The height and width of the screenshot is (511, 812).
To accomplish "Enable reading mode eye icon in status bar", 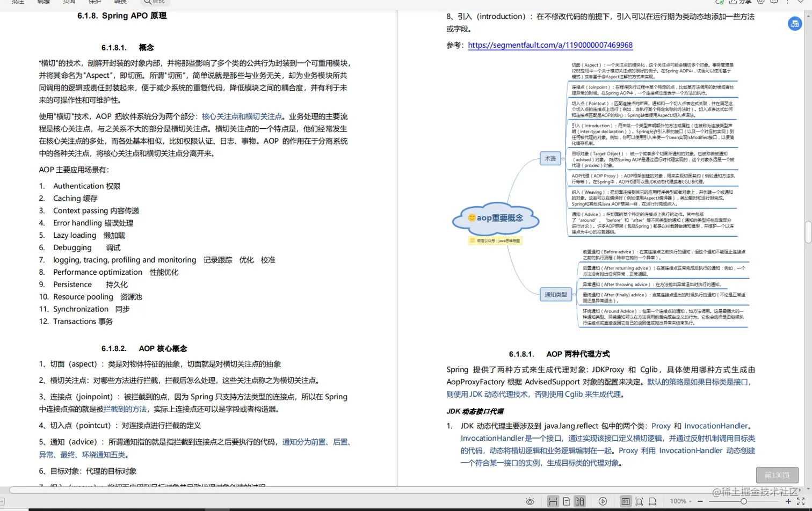I will (x=530, y=501).
